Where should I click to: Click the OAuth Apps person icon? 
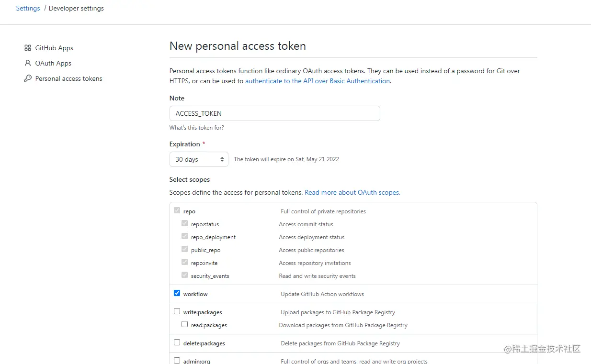(x=28, y=63)
